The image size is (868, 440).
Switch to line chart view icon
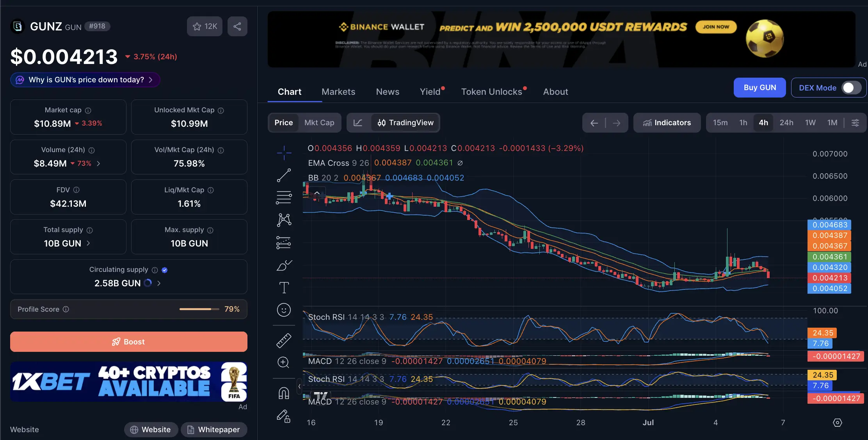(x=358, y=123)
